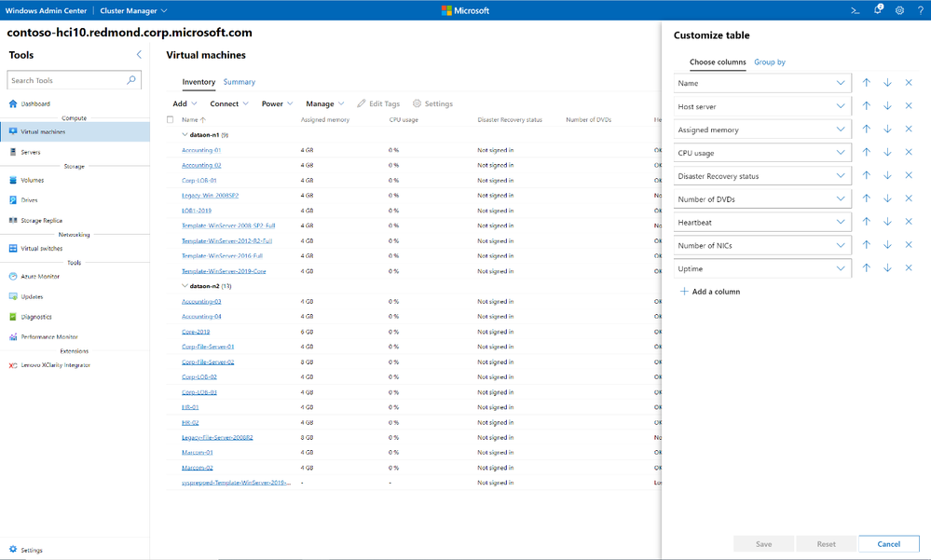Image resolution: width=931 pixels, height=560 pixels.
Task: Open the Manage menu
Action: point(325,103)
